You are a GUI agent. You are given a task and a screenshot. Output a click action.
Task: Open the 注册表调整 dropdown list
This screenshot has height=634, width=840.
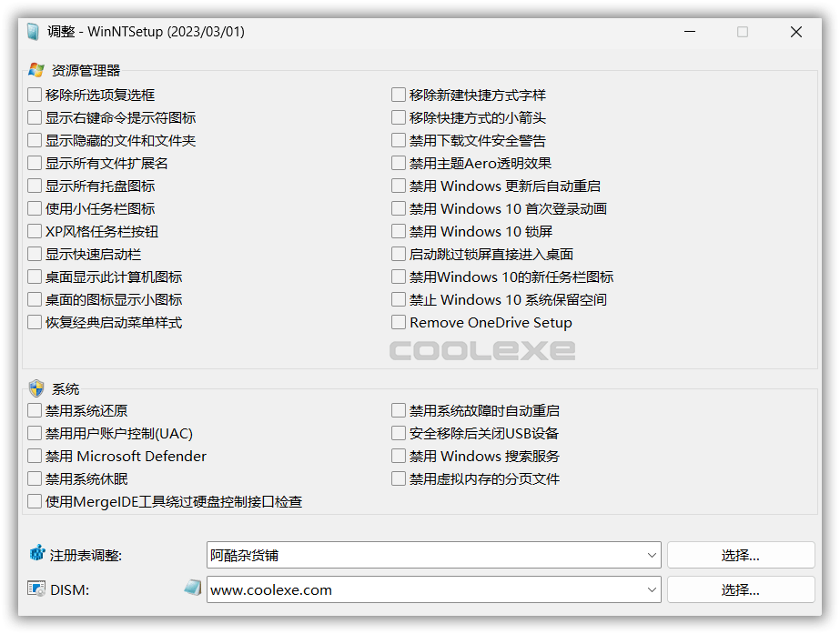pos(653,554)
